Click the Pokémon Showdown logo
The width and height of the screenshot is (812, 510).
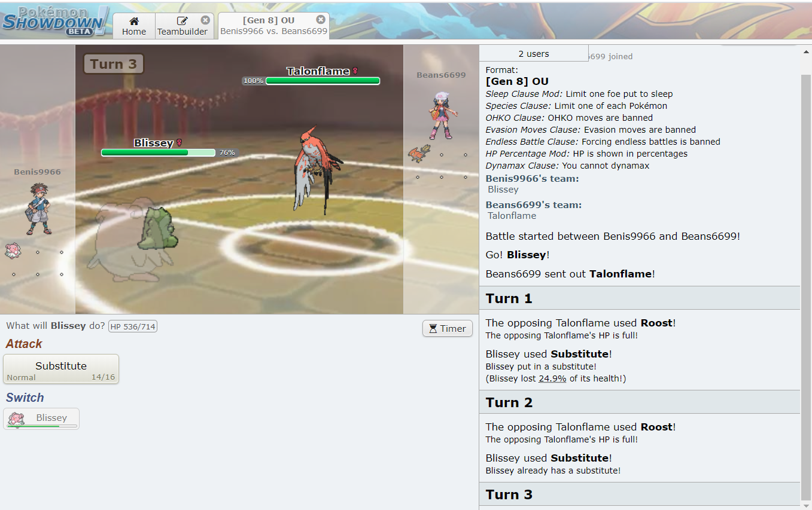point(55,21)
